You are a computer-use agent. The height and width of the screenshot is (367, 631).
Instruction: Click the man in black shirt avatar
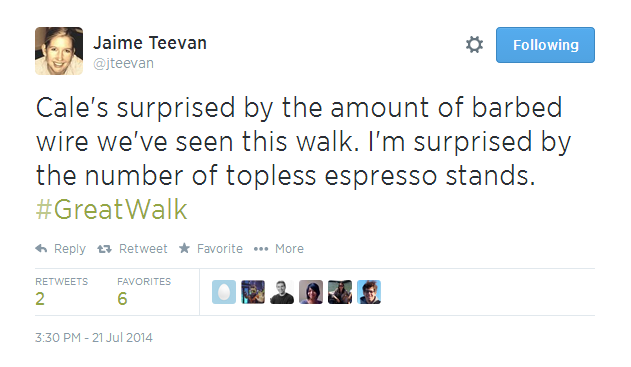[x=282, y=292]
